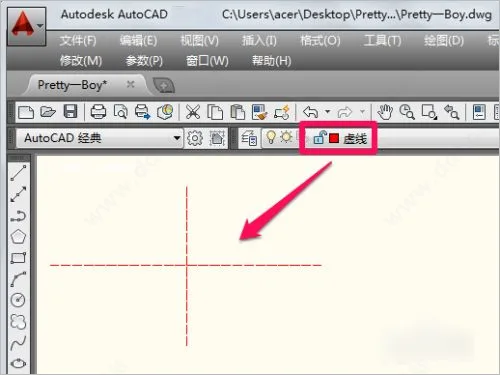Click the Zoom Previous icon

pos(452,112)
